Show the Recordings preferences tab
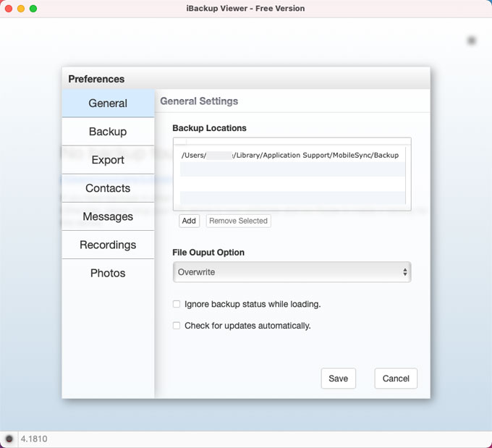Image resolution: width=492 pixels, height=448 pixels. (108, 245)
